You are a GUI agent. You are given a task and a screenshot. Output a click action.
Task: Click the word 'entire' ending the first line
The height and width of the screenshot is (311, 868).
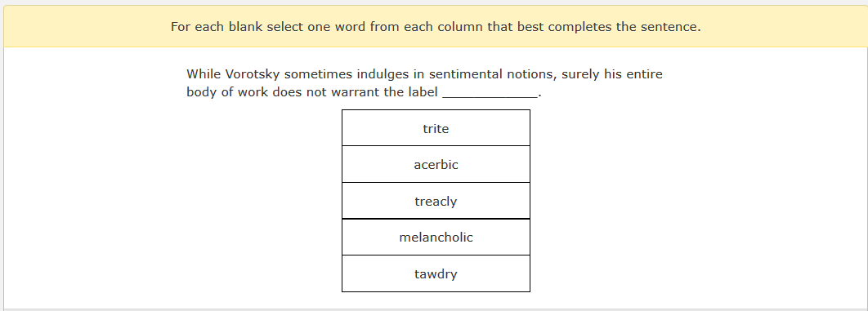644,74
